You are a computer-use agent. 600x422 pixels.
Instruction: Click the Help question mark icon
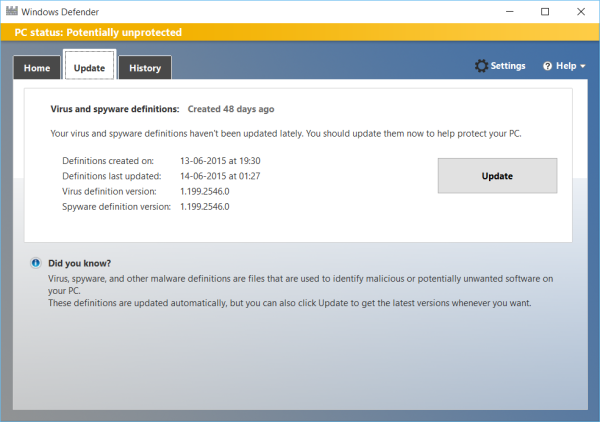coord(548,66)
